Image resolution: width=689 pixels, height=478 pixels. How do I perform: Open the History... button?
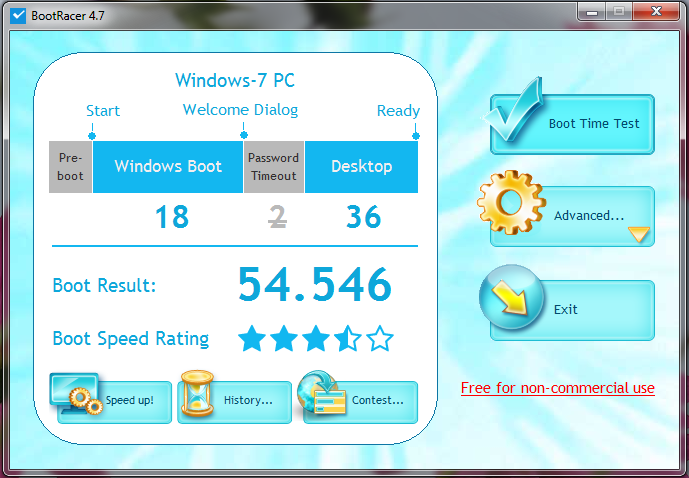point(234,402)
